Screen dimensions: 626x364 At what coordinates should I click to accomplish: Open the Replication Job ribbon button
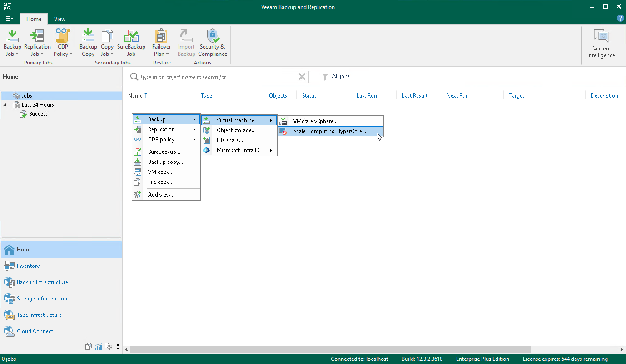pos(37,43)
